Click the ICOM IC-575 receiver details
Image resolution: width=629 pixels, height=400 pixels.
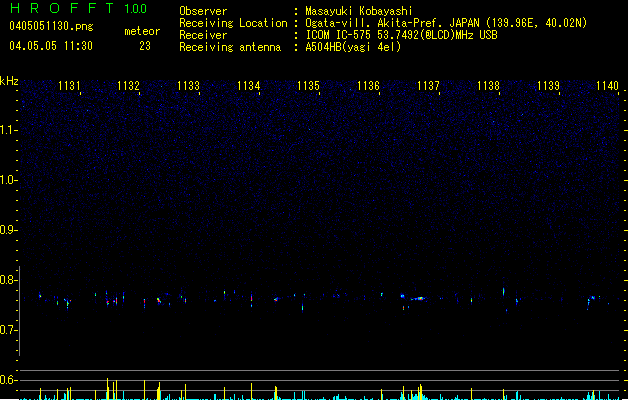(401, 35)
